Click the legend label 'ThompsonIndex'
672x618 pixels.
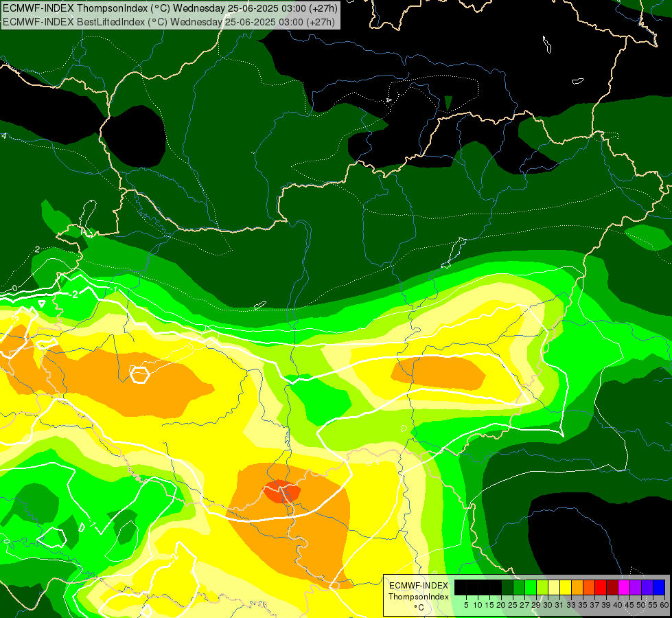tap(419, 597)
